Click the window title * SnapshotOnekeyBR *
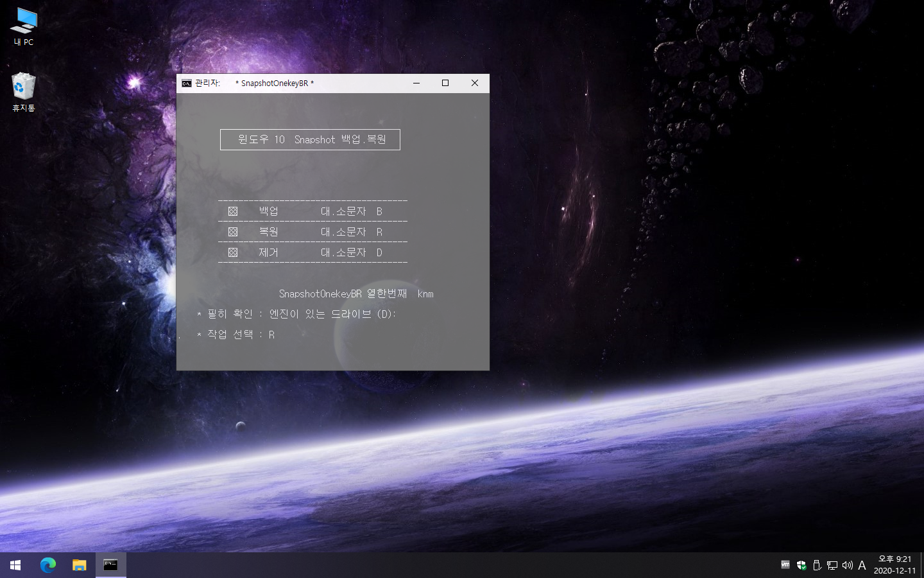924x578 pixels. tap(275, 83)
